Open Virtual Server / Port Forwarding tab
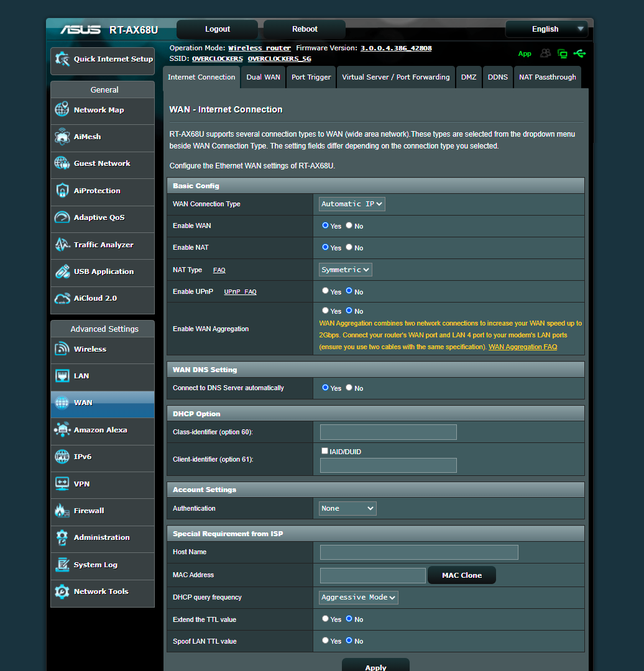 coord(396,78)
